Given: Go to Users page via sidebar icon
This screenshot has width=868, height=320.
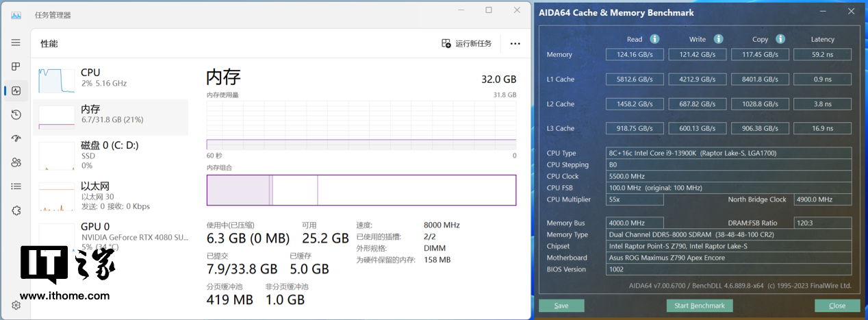Looking at the screenshot, I should 16,162.
